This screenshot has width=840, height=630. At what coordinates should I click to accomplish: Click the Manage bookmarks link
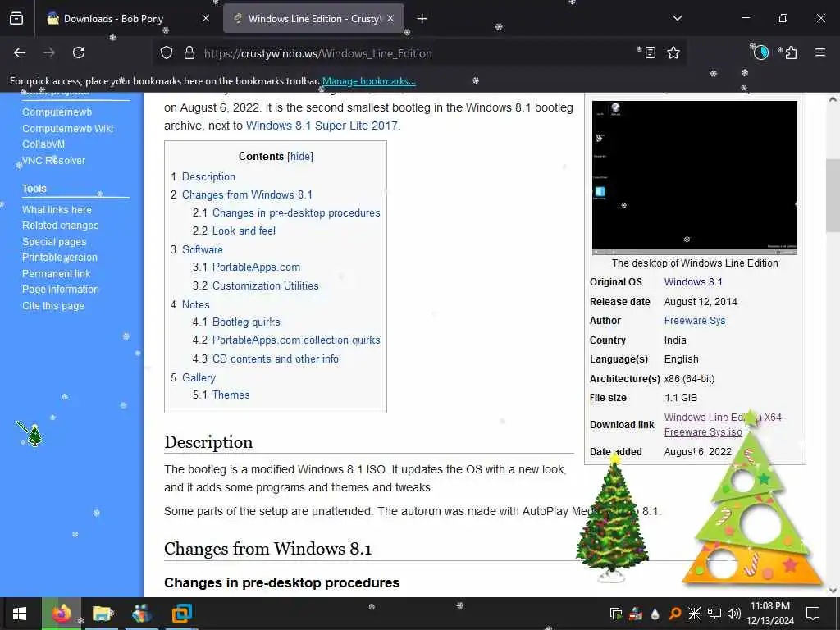coord(369,81)
